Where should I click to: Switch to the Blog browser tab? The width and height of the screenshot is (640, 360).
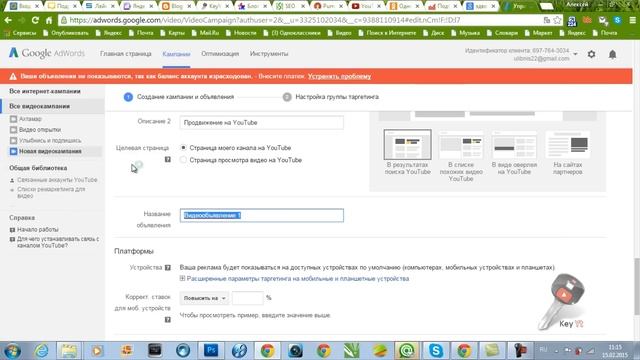(176, 6)
